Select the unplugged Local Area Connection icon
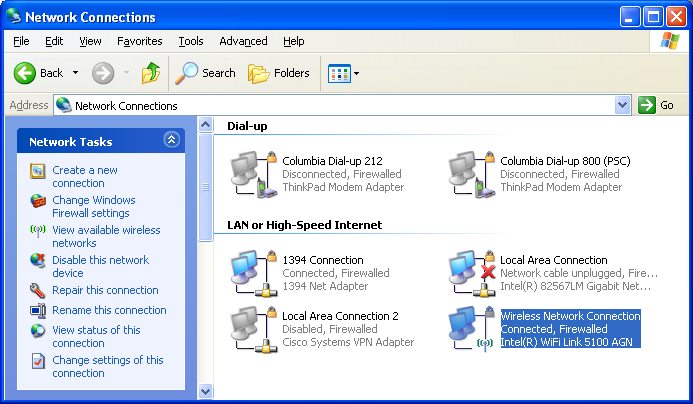The image size is (693, 404). pyautogui.click(x=472, y=273)
